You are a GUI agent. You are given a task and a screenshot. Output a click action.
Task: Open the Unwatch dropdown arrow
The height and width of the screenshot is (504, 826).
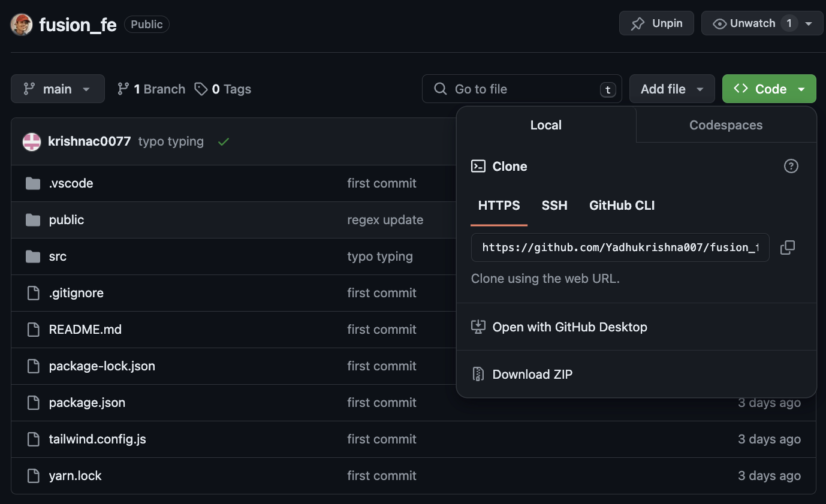point(809,24)
